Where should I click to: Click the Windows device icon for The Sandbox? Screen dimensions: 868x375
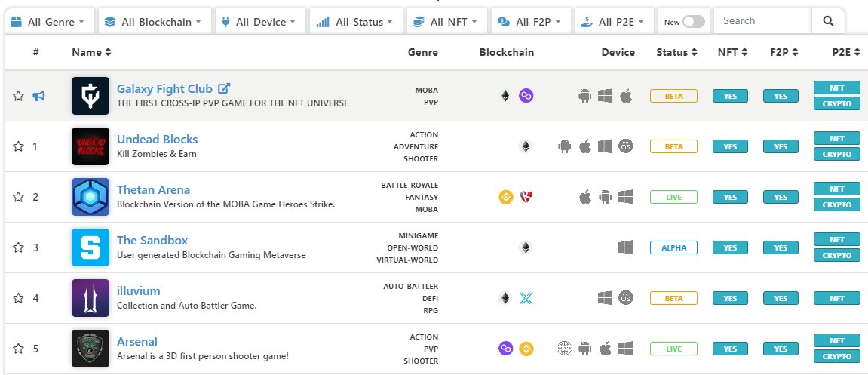(x=625, y=247)
